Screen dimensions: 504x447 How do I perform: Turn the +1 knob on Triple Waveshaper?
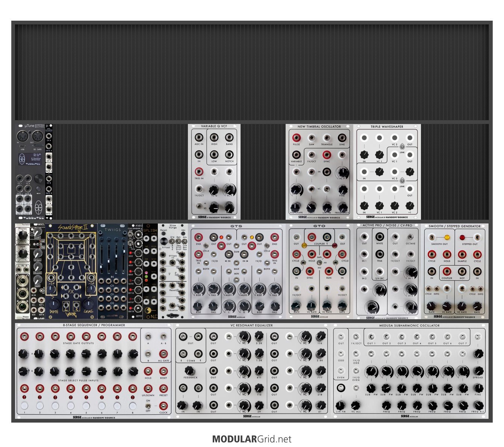[410, 206]
